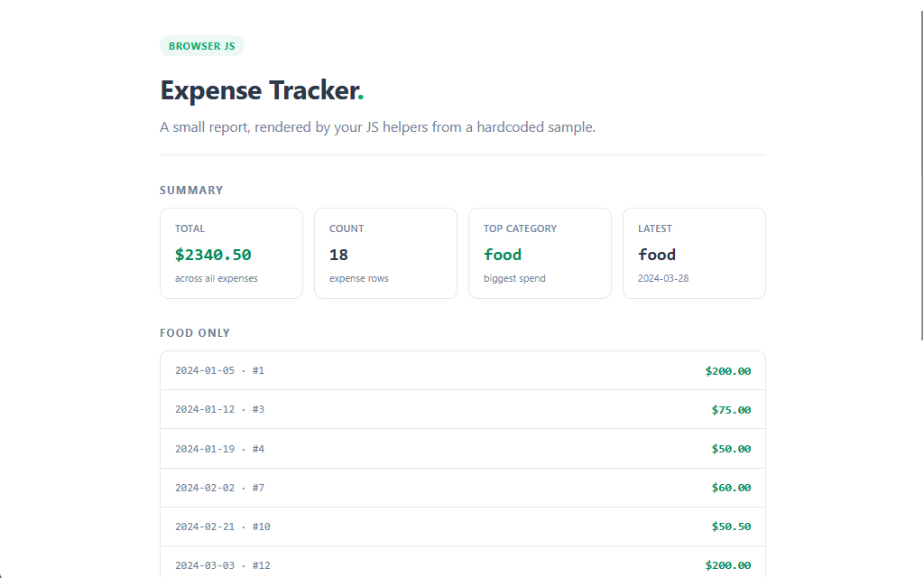
Task: Click the $75.00 amount
Action: click(731, 410)
